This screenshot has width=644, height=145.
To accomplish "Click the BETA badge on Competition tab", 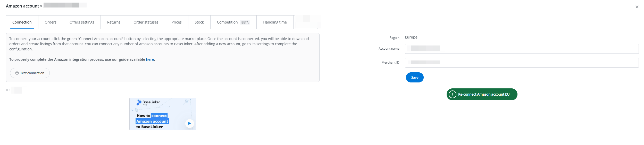I will pyautogui.click(x=245, y=22).
